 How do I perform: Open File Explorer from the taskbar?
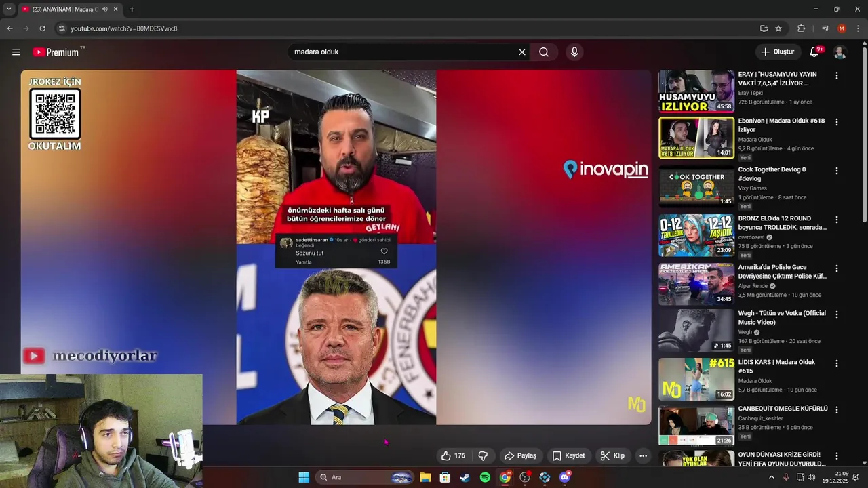click(425, 477)
